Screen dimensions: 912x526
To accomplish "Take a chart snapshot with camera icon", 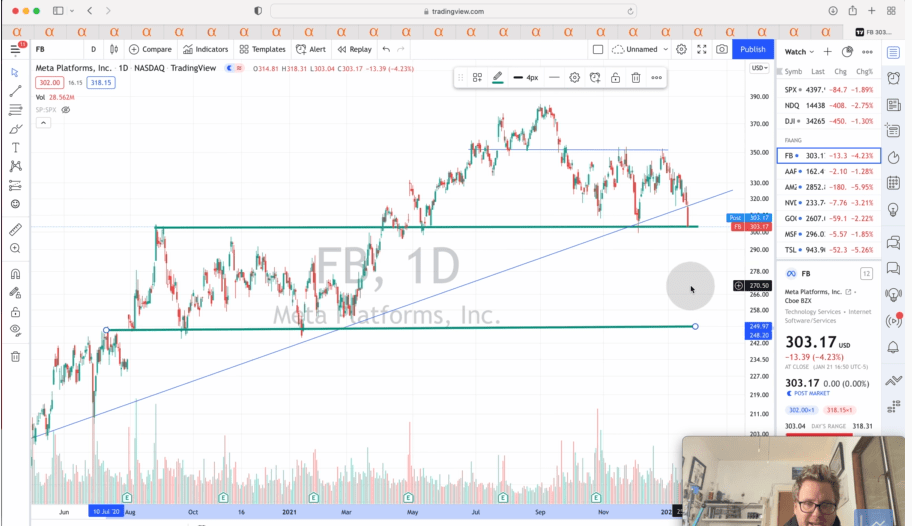I will pos(722,49).
